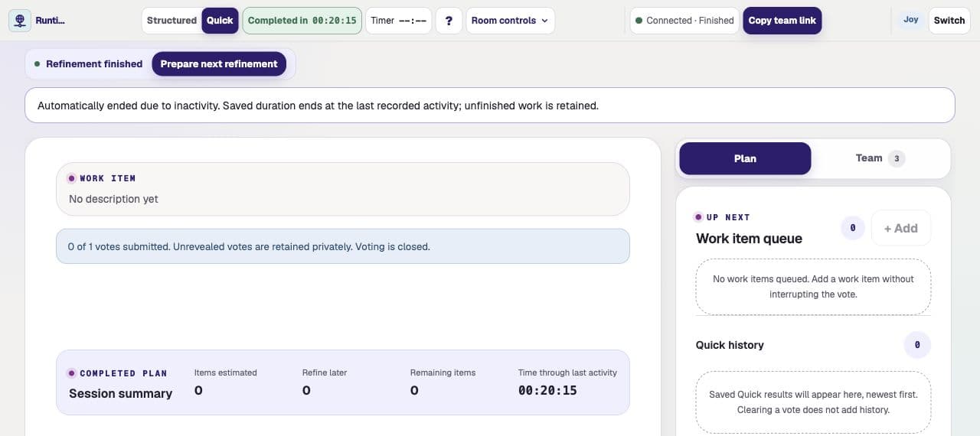Screen dimensions: 980x436
Task: Click the Completed in 00:20:15 badge
Action: click(x=302, y=21)
